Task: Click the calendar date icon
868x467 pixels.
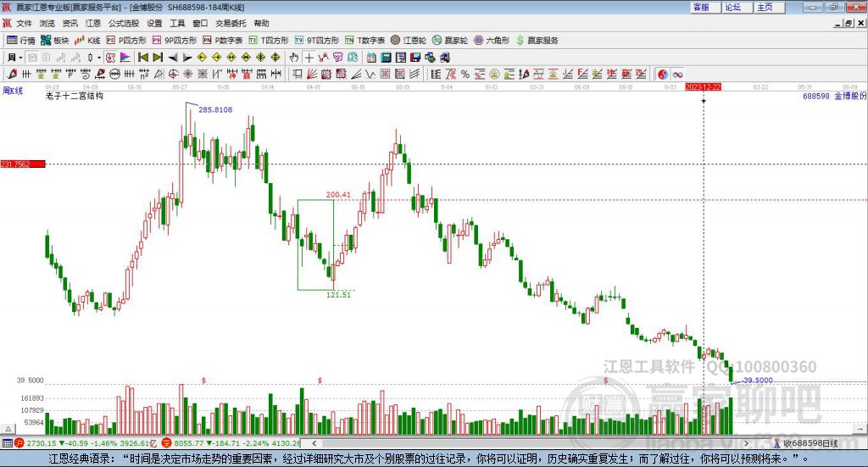Action: 371,58
